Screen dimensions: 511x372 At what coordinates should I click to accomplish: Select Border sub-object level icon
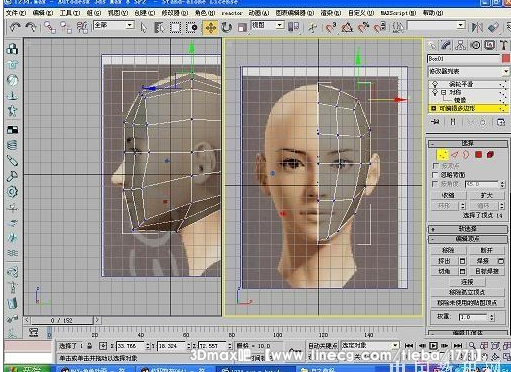[x=466, y=154]
